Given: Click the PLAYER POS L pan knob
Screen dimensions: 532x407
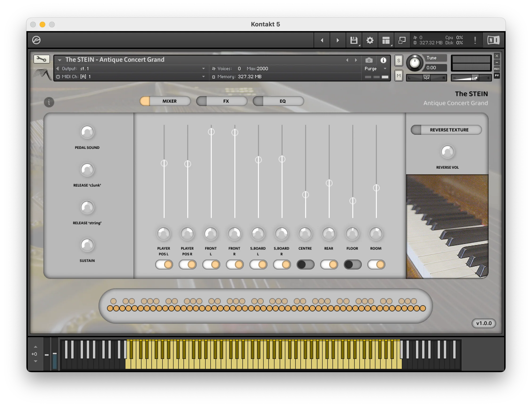Looking at the screenshot, I should [x=164, y=234].
